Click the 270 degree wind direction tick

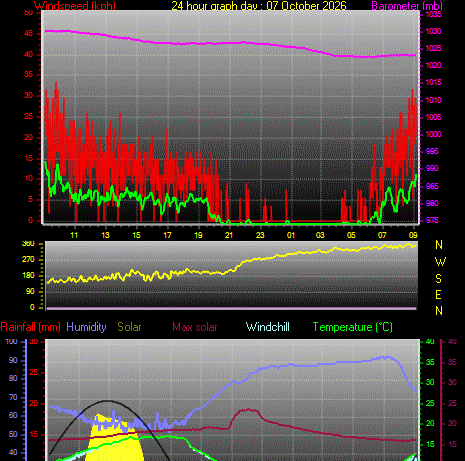coord(28,259)
